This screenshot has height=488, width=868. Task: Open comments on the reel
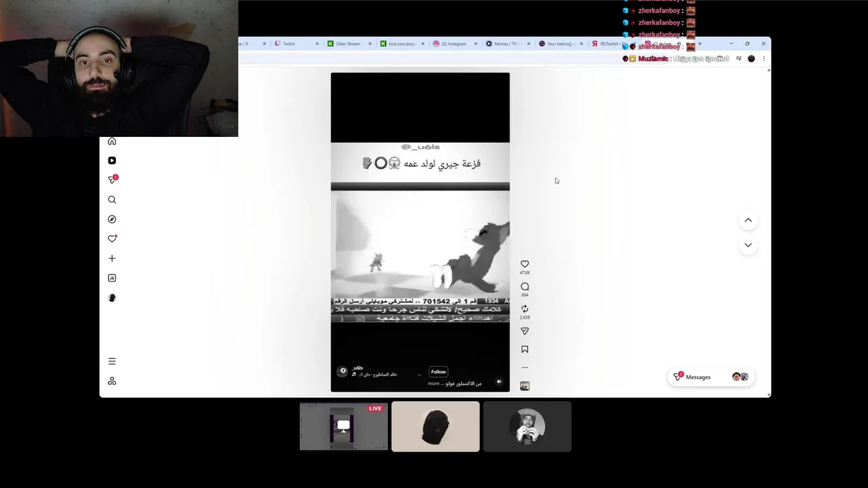tap(525, 287)
